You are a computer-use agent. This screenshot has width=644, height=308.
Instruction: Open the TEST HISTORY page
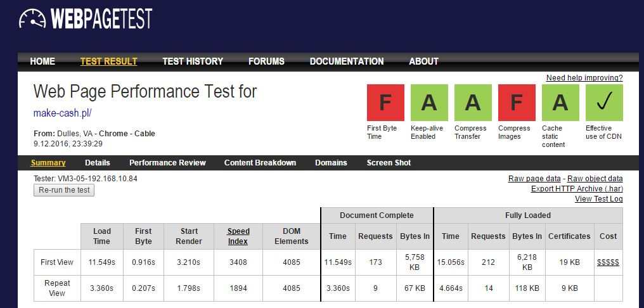coord(193,61)
